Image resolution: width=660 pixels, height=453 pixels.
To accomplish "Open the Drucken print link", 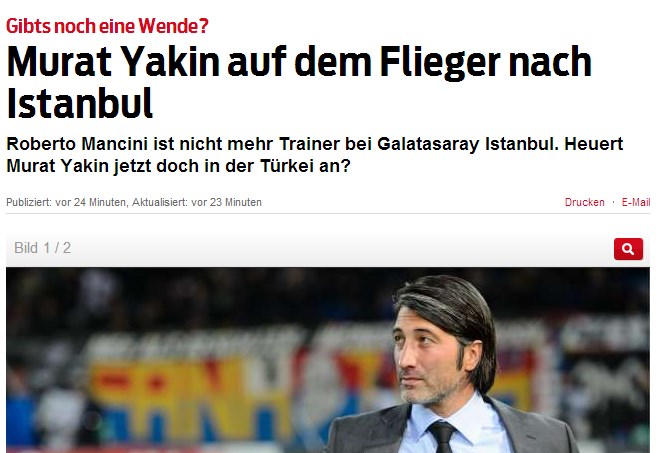I will point(584,203).
